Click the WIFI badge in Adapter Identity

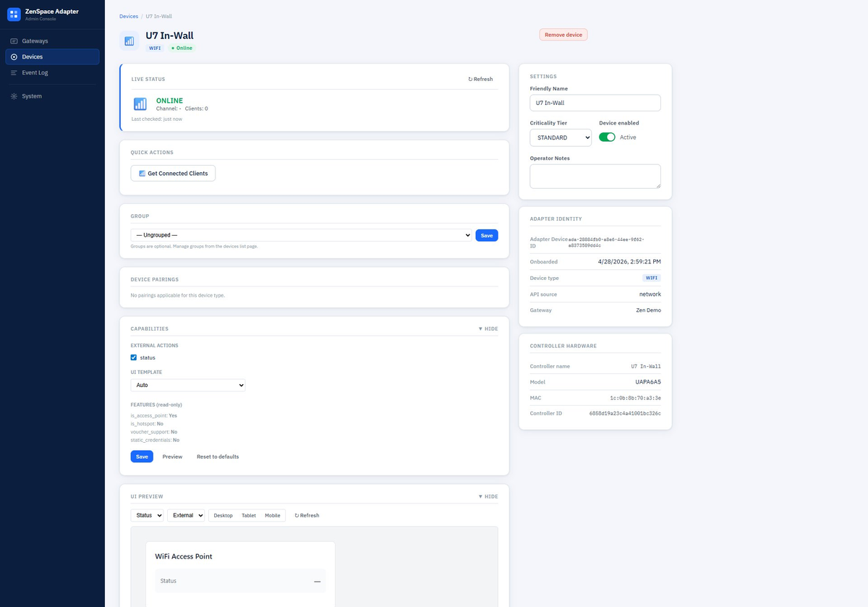[652, 278]
